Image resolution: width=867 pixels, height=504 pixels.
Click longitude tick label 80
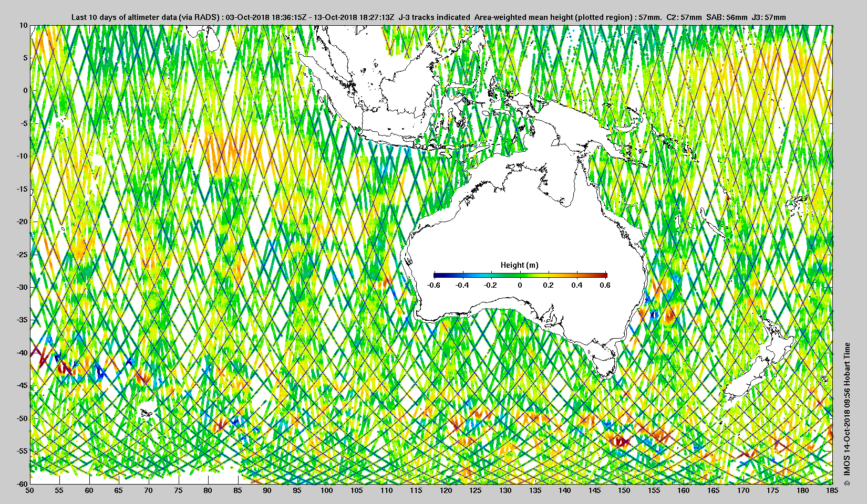coord(208,490)
